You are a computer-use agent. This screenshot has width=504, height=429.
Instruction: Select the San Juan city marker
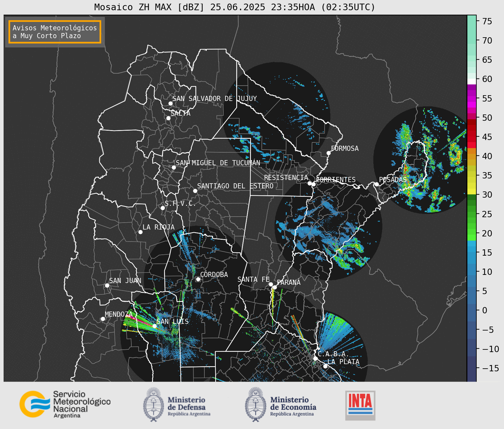(107, 285)
